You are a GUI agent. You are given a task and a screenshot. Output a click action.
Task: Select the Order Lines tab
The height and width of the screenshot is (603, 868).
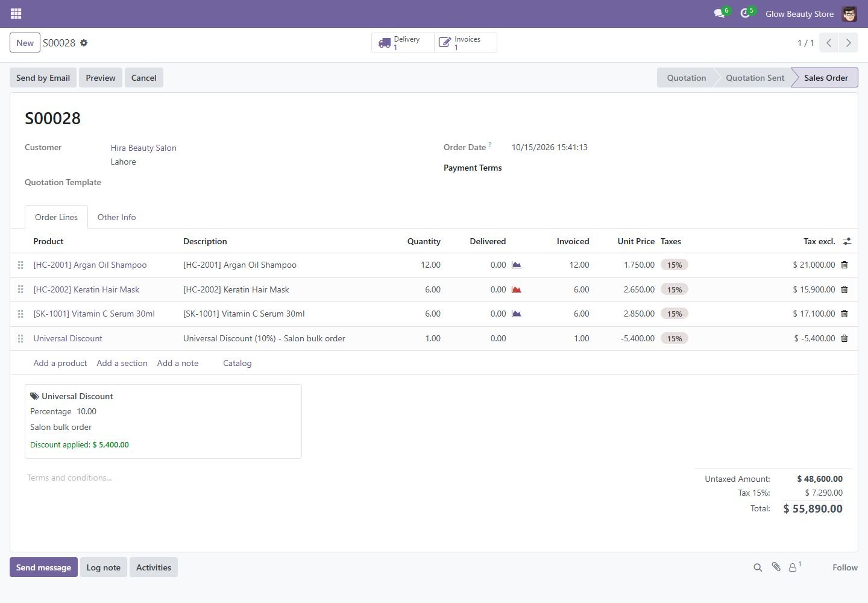point(56,217)
